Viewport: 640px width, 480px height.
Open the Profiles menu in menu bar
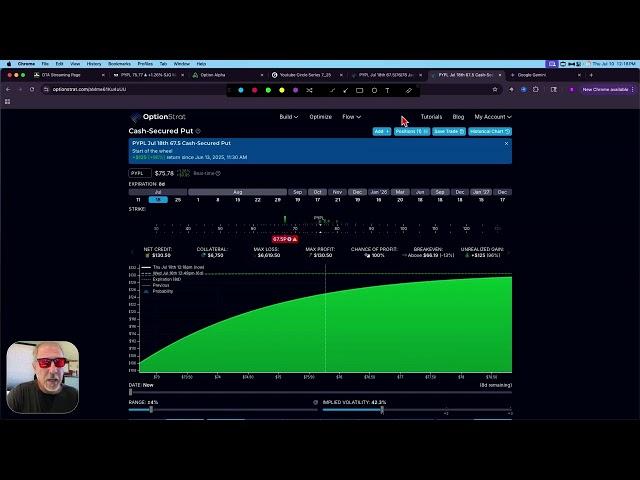point(145,64)
